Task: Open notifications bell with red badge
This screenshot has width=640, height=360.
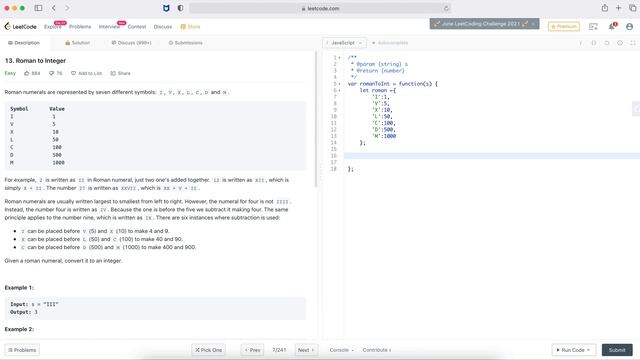Action: (611, 27)
